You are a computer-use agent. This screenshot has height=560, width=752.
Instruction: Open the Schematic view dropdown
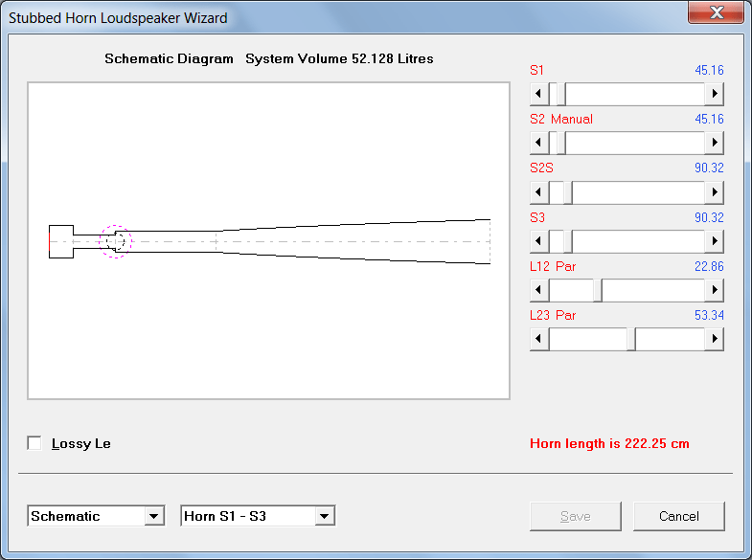click(x=153, y=516)
